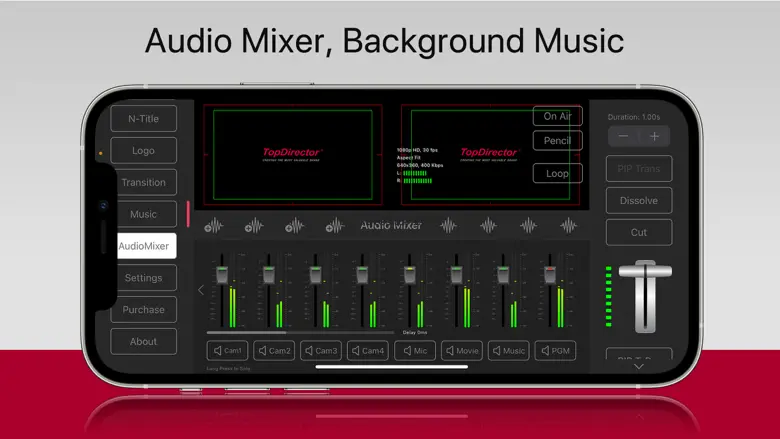Mute the Cam2 audio channel
Viewport: 780px width, 439px height.
(274, 351)
